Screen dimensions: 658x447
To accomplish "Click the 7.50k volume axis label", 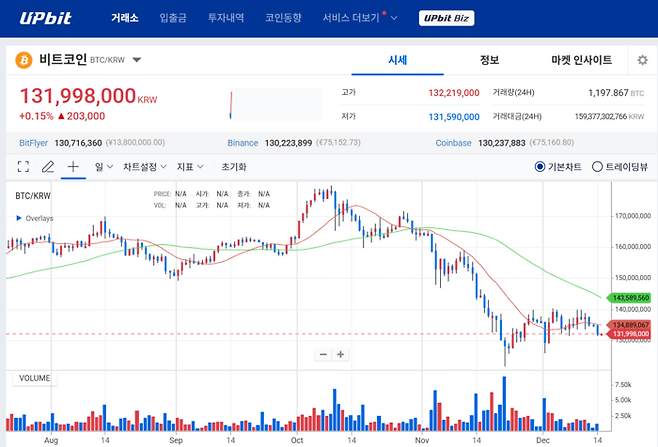I will tap(623, 385).
